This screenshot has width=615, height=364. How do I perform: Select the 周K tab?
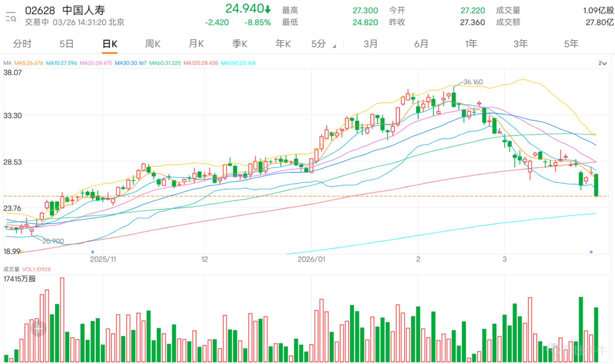tap(153, 44)
